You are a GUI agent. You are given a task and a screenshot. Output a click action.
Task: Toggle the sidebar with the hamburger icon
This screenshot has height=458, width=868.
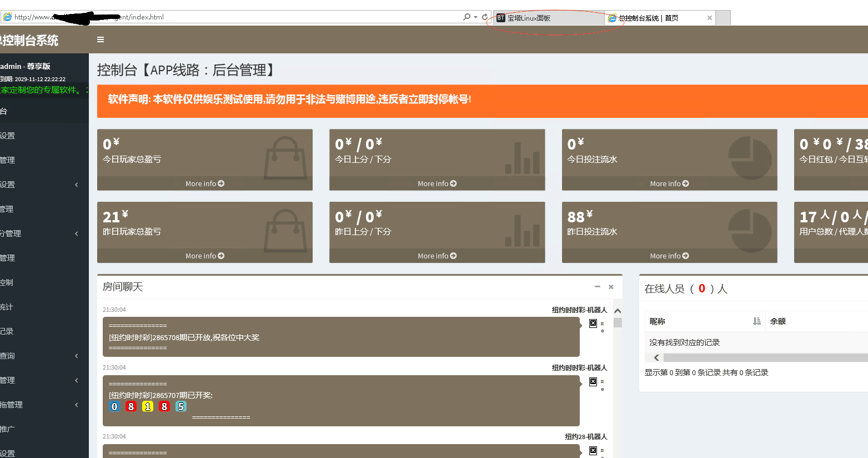101,39
